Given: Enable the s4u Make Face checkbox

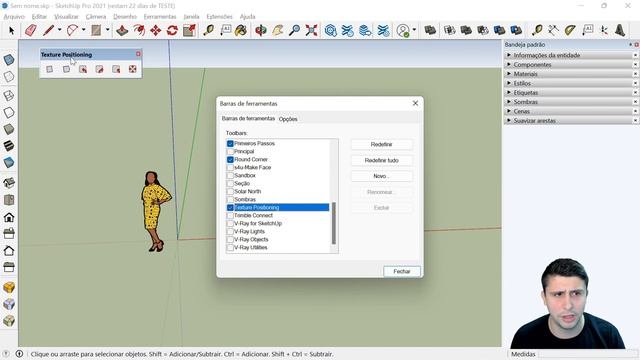Looking at the screenshot, I should coord(230,167).
